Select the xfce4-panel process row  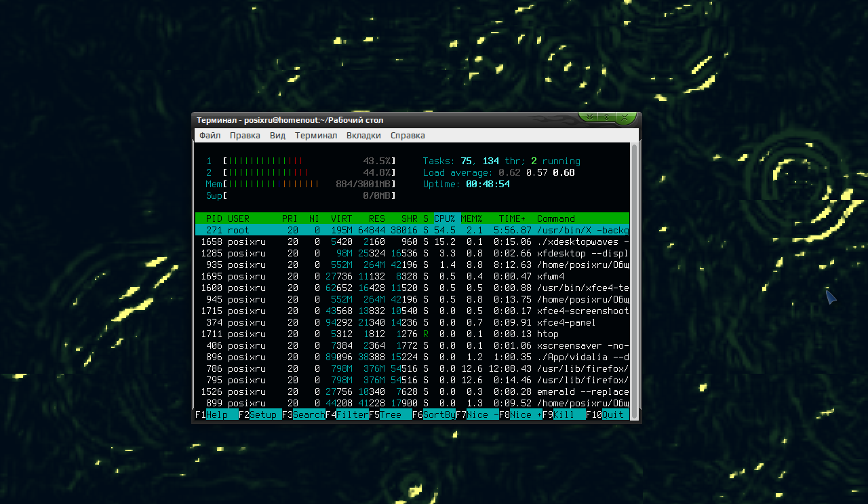click(x=412, y=322)
